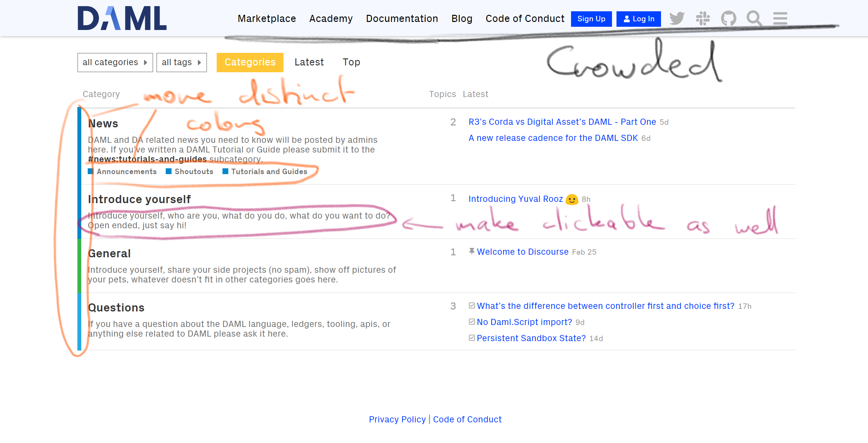Open the search magnifier icon

754,18
